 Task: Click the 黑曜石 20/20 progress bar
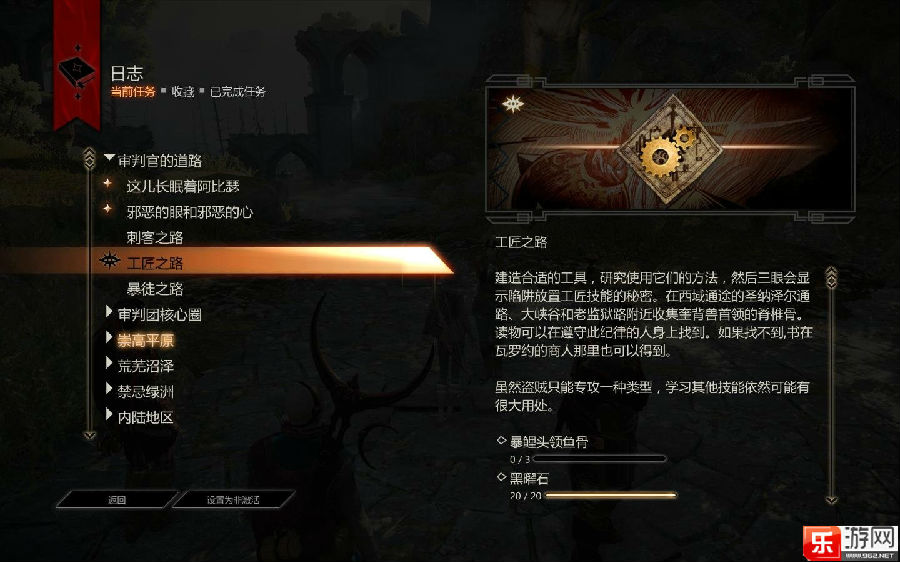pos(611,495)
